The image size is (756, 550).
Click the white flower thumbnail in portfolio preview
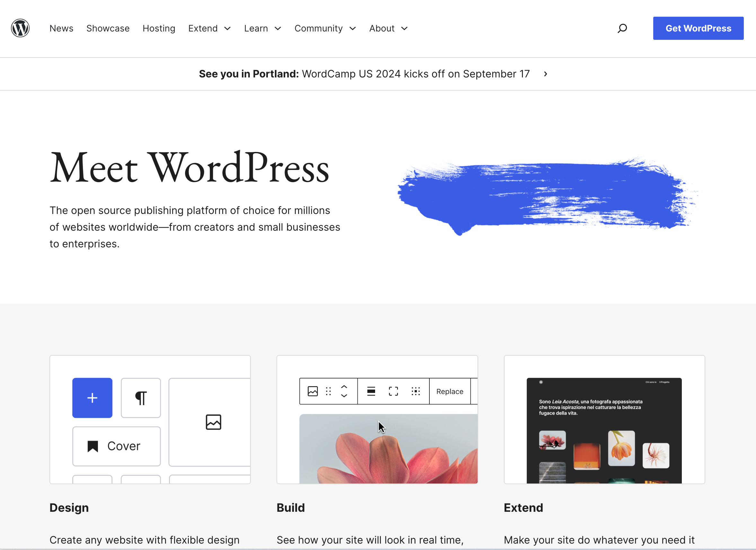pos(656,456)
